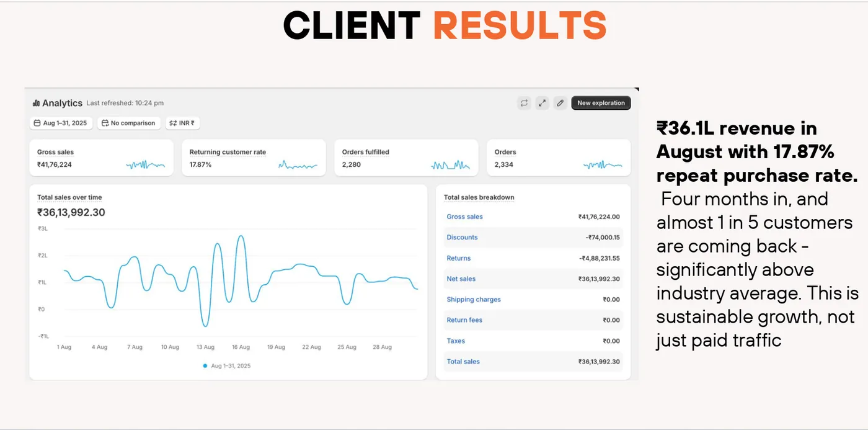Click the -₹74,000.15 discounts value

click(x=603, y=237)
